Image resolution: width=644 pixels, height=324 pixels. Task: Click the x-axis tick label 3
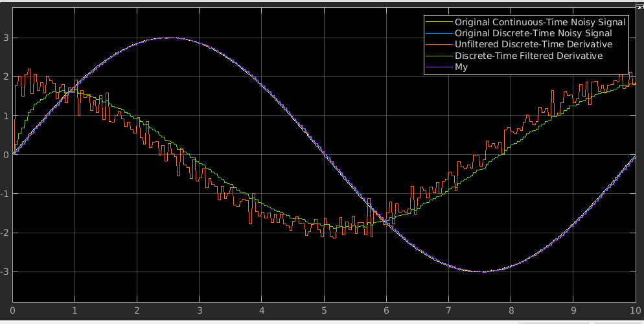200,310
